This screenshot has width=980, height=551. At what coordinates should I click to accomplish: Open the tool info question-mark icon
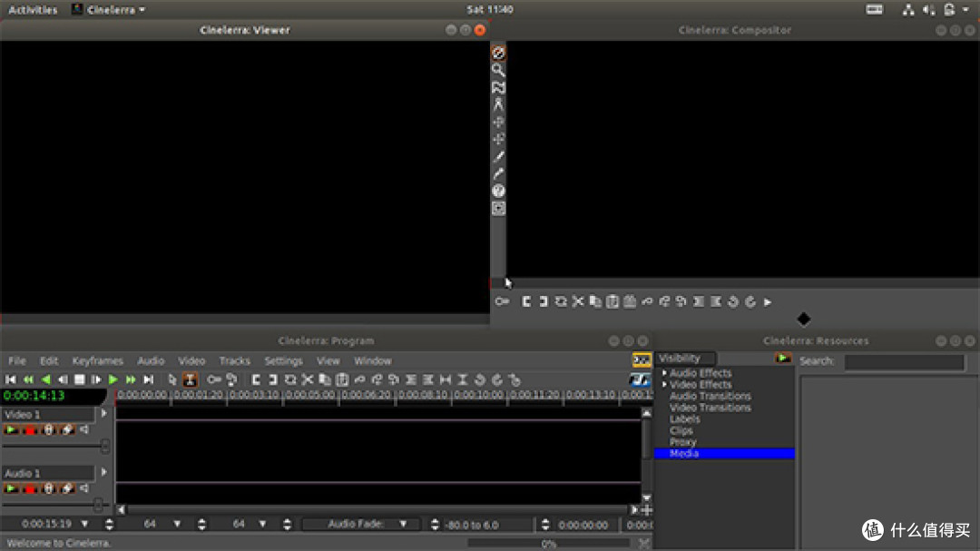tap(498, 192)
